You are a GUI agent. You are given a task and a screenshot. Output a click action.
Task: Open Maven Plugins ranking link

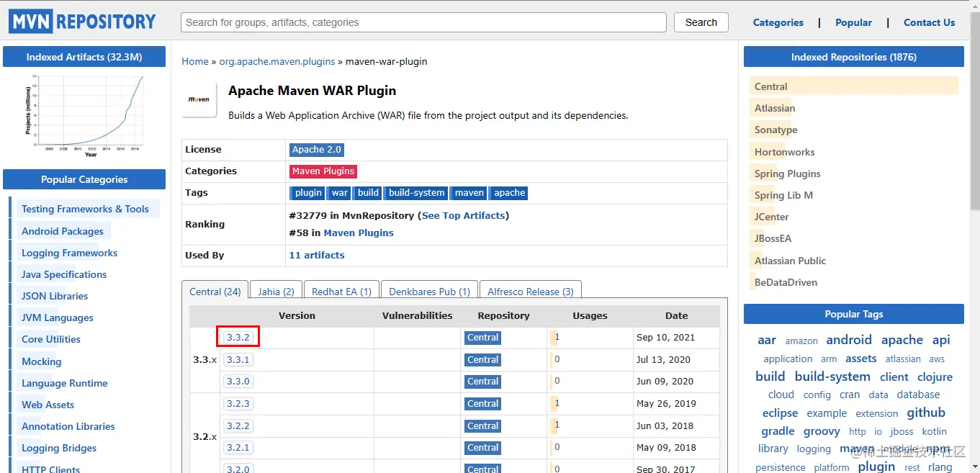(359, 233)
